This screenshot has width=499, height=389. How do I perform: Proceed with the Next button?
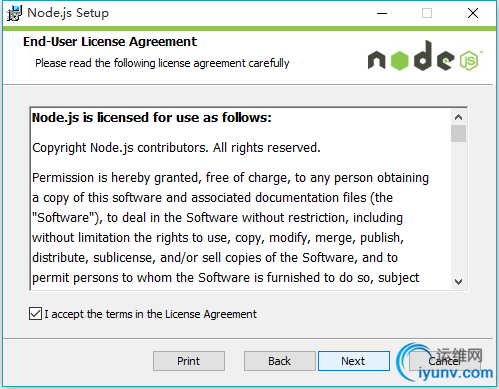pyautogui.click(x=354, y=361)
